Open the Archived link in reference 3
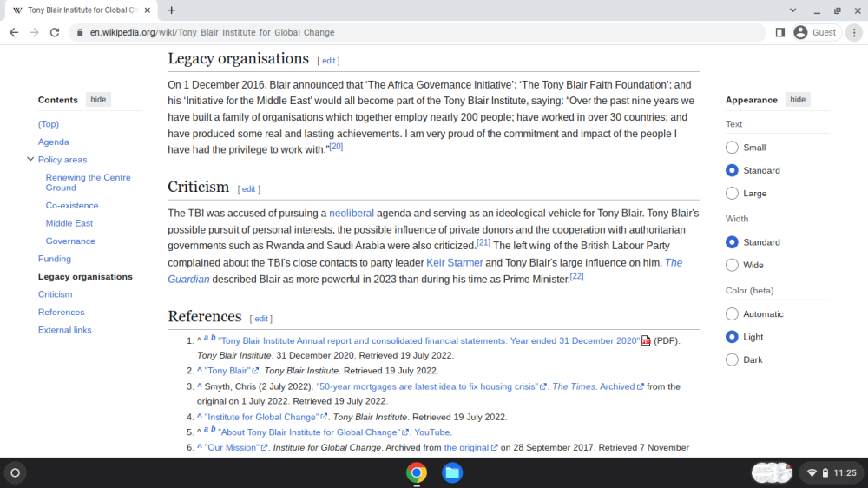868x488 pixels. tap(617, 386)
